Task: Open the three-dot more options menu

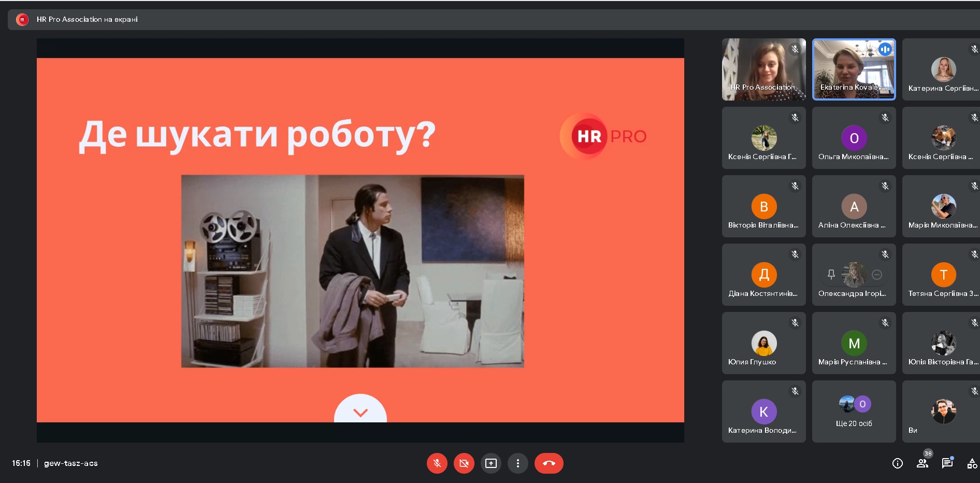Action: [x=517, y=463]
